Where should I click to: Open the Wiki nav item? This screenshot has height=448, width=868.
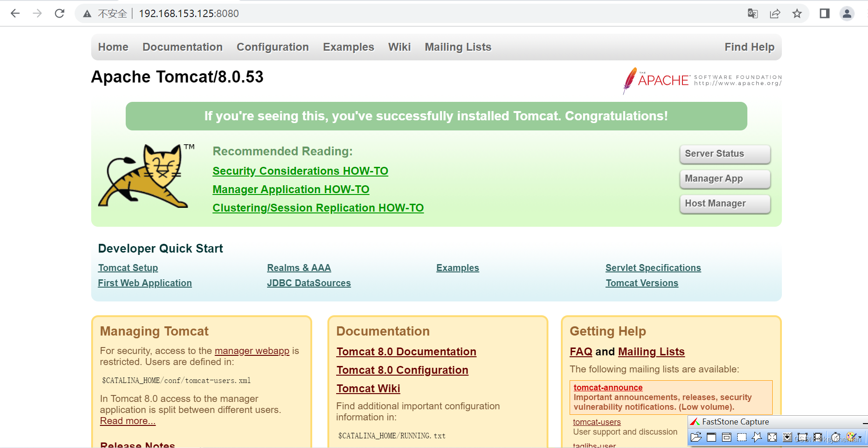[399, 47]
